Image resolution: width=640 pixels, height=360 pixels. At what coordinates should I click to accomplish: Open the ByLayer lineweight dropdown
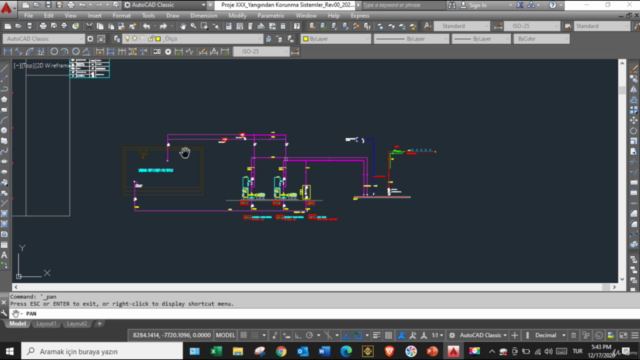coord(481,39)
